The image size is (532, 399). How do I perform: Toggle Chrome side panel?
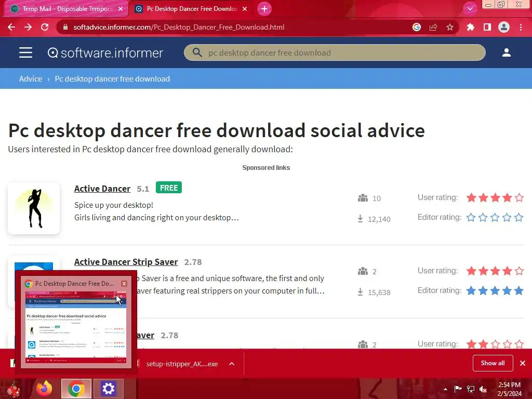487,27
